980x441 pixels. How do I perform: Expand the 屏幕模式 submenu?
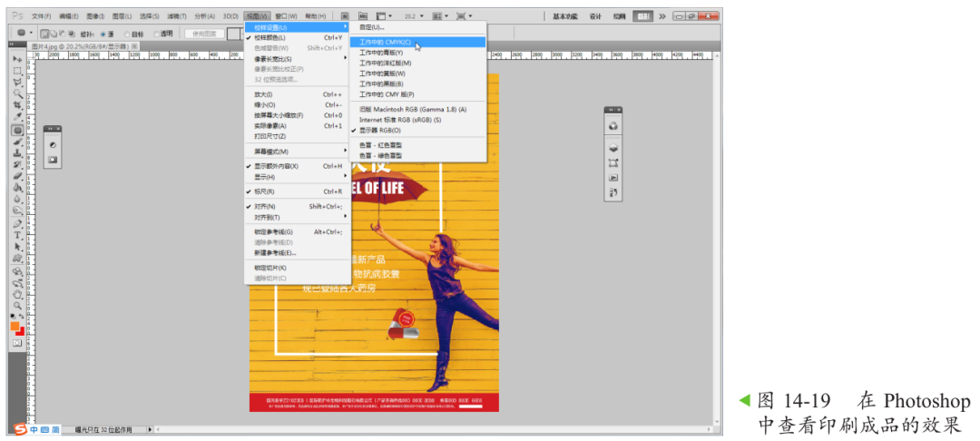[x=297, y=152]
